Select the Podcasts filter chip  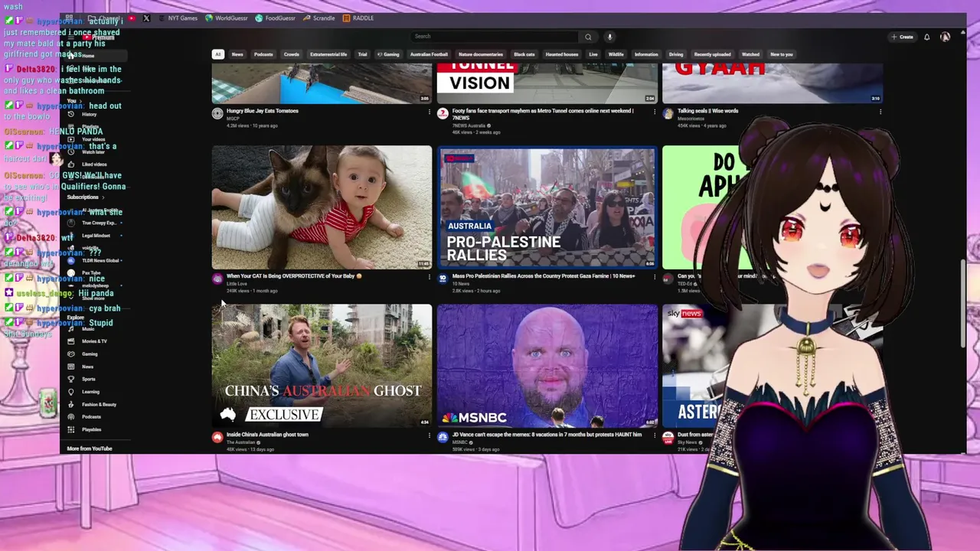263,54
